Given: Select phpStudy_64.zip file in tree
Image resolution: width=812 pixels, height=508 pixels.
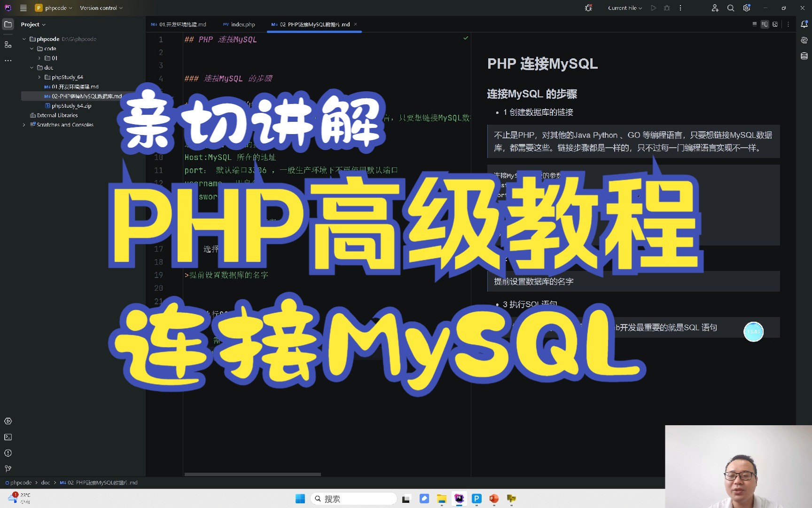Looking at the screenshot, I should [69, 106].
